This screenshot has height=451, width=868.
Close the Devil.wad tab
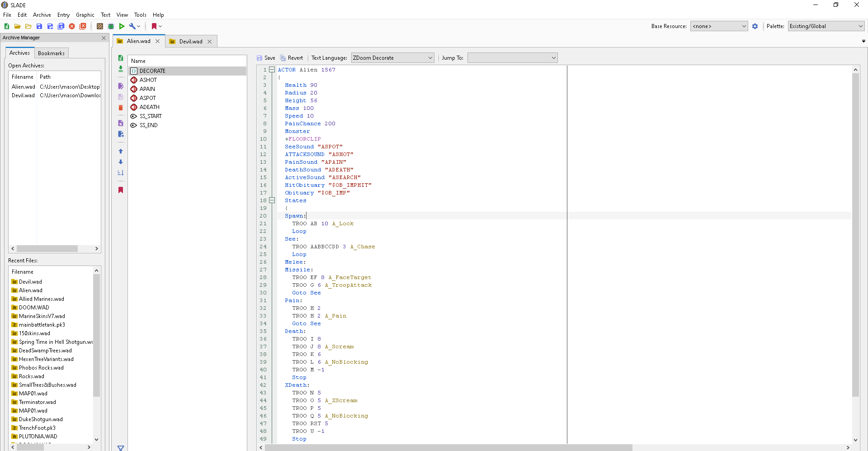[x=210, y=42]
